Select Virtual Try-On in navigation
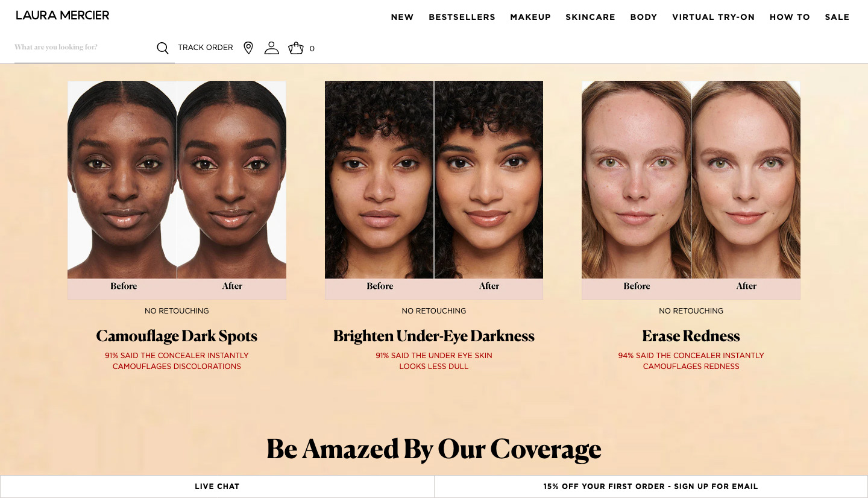Image resolution: width=868 pixels, height=498 pixels. pos(713,17)
